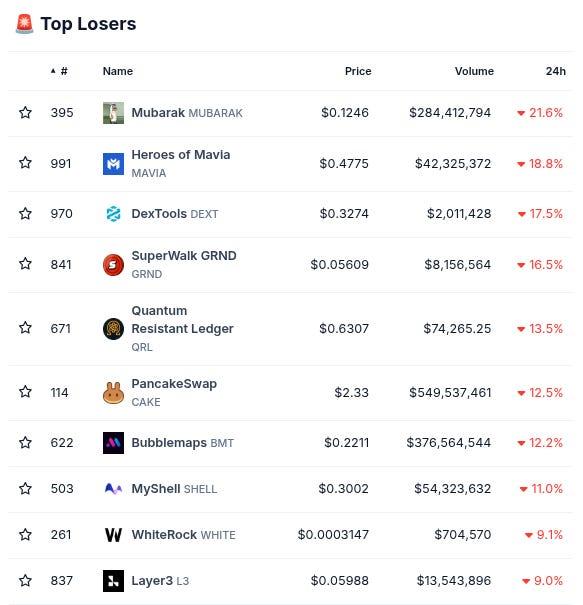Star the Layer3 row as favorite
583x605 pixels.
tap(25, 580)
